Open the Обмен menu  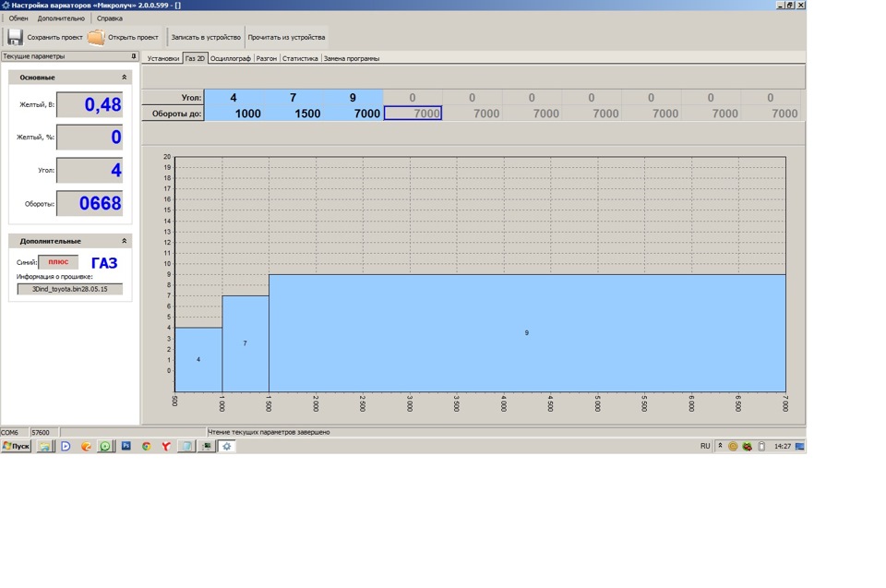[18, 18]
